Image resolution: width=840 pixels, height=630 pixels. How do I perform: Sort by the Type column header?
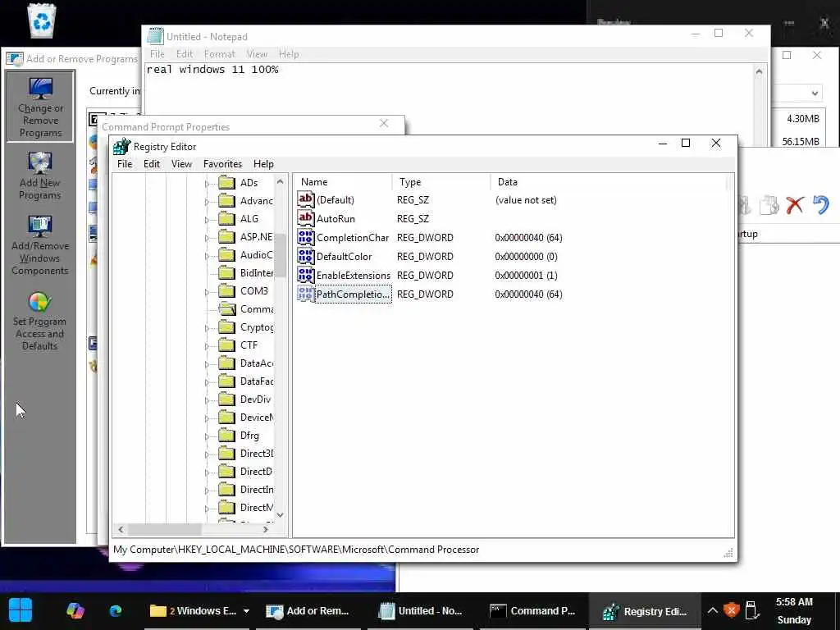tap(441, 182)
